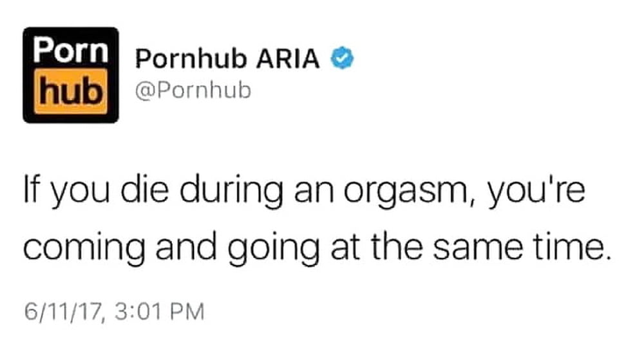The width and height of the screenshot is (644, 350).
Task: Click the 3:01 PM time text
Action: 160,311
